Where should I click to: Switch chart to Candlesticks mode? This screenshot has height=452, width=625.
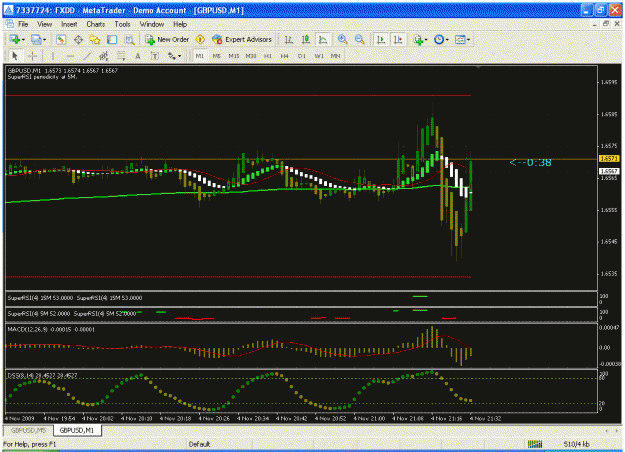point(306,39)
